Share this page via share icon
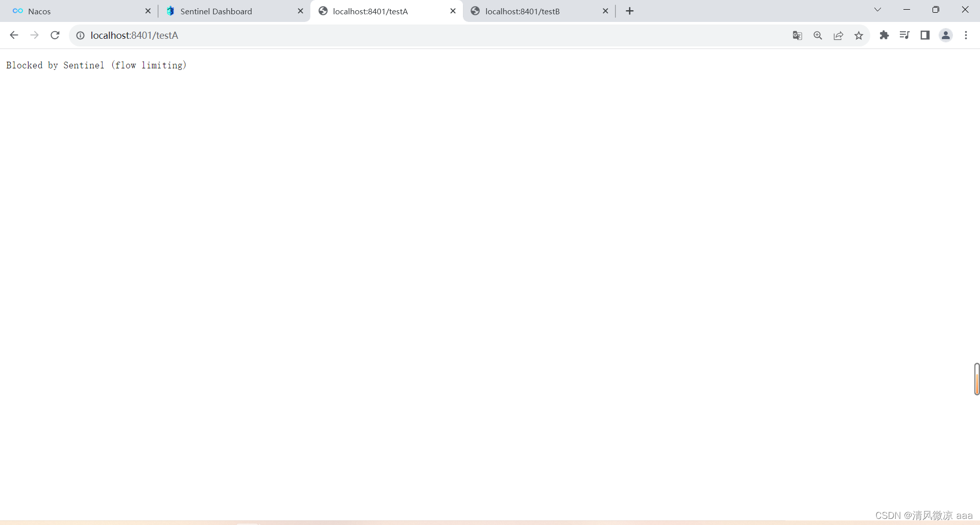 (x=838, y=35)
